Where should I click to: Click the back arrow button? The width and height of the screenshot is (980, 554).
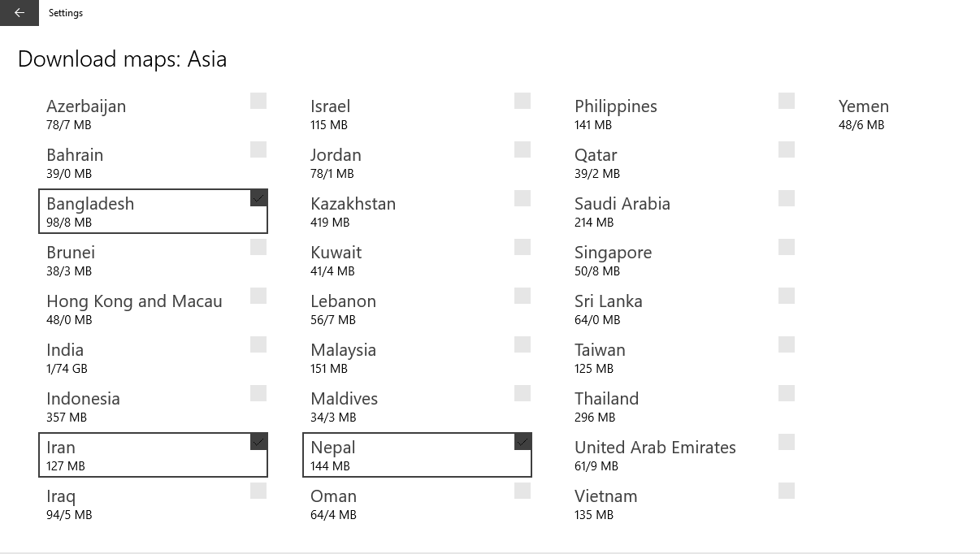coord(20,13)
